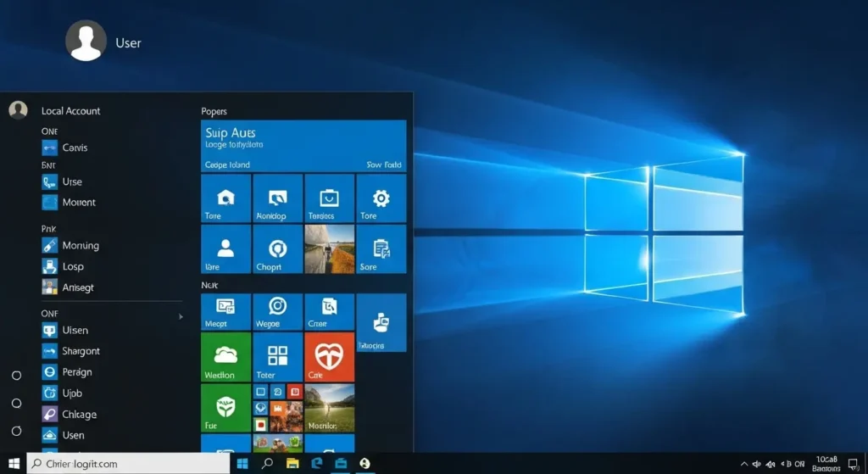Open the Crear tile
This screenshot has width=868, height=474.
(x=330, y=312)
